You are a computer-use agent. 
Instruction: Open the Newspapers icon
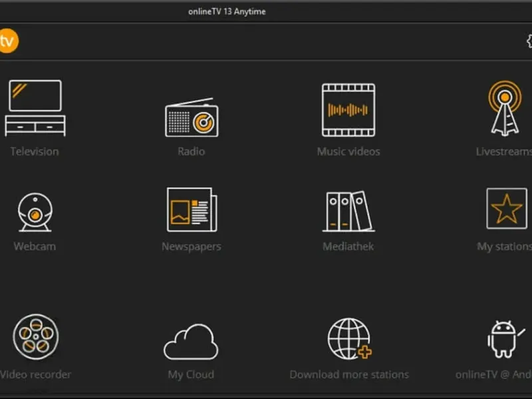192,209
